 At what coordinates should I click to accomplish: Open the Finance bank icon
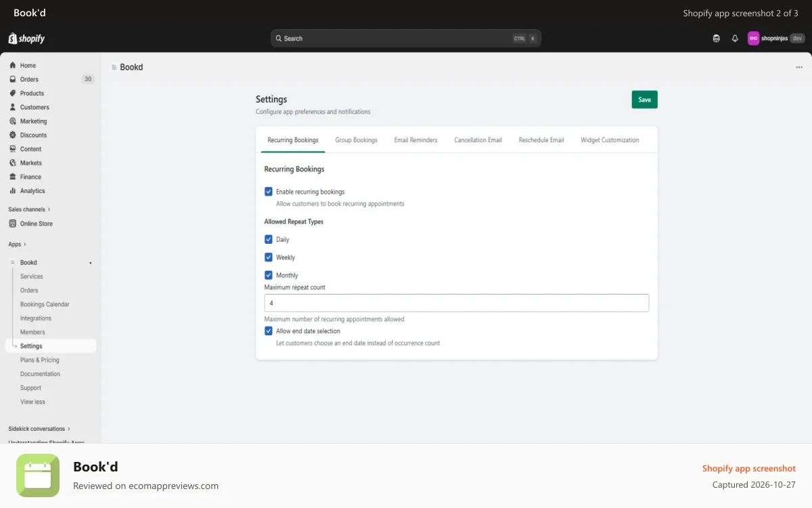pyautogui.click(x=13, y=177)
